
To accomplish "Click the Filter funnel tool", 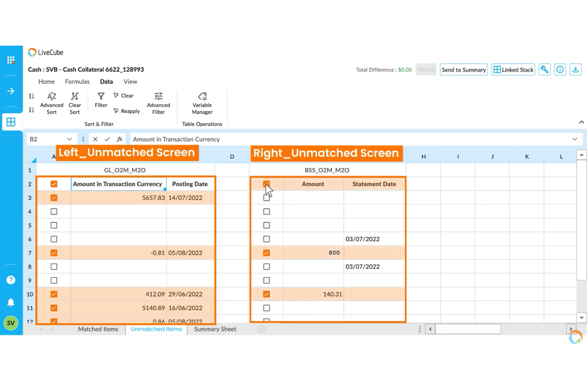I will click(101, 100).
